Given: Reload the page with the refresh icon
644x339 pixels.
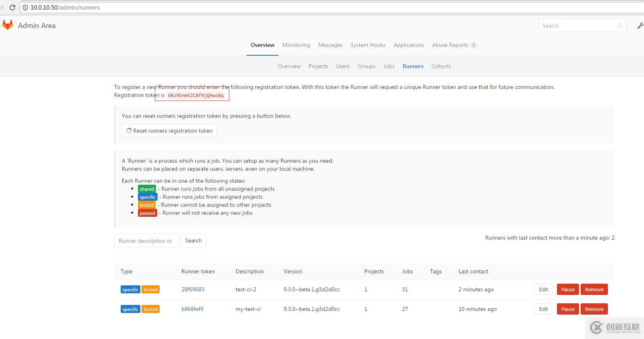Looking at the screenshot, I should (x=12, y=7).
